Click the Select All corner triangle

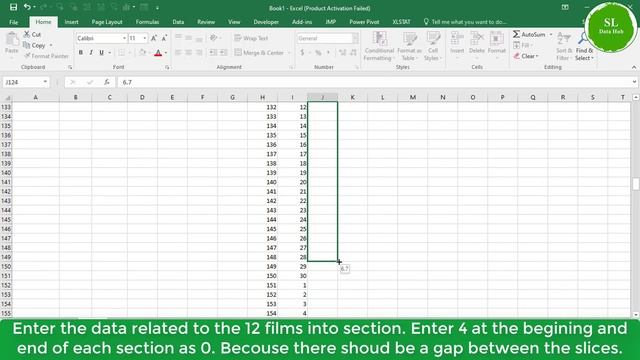point(6,97)
